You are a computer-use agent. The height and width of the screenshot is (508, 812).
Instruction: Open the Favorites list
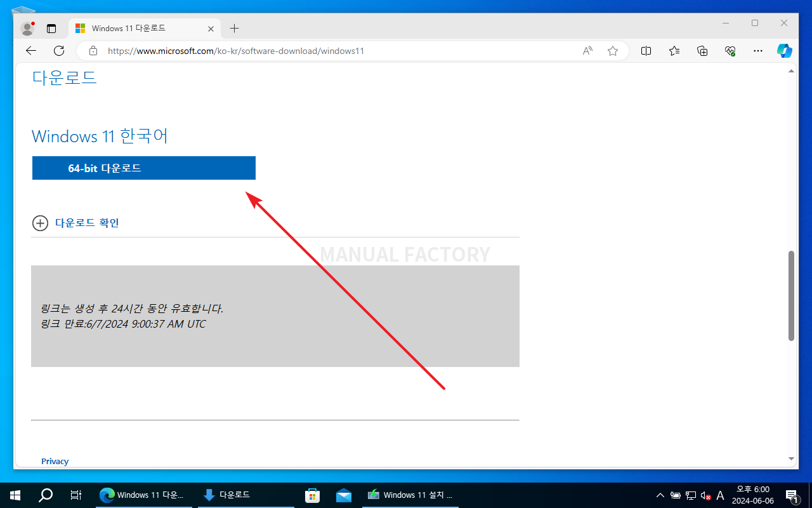674,51
